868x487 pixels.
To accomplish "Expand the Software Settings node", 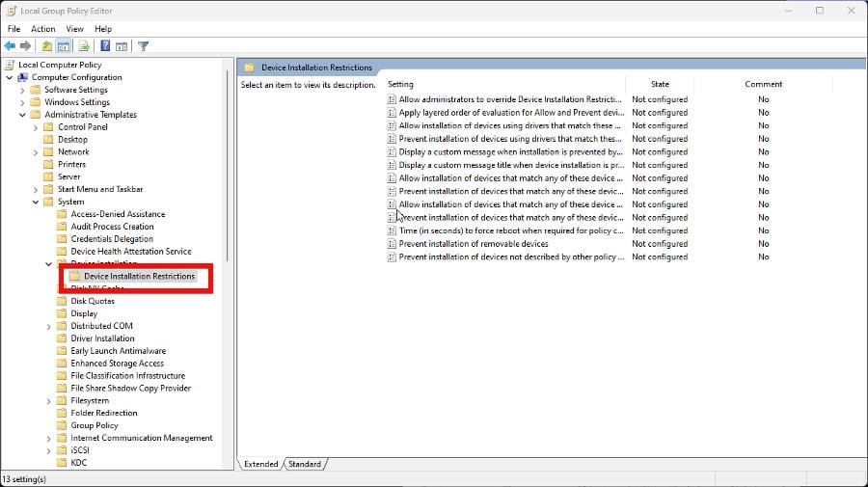I will point(22,90).
